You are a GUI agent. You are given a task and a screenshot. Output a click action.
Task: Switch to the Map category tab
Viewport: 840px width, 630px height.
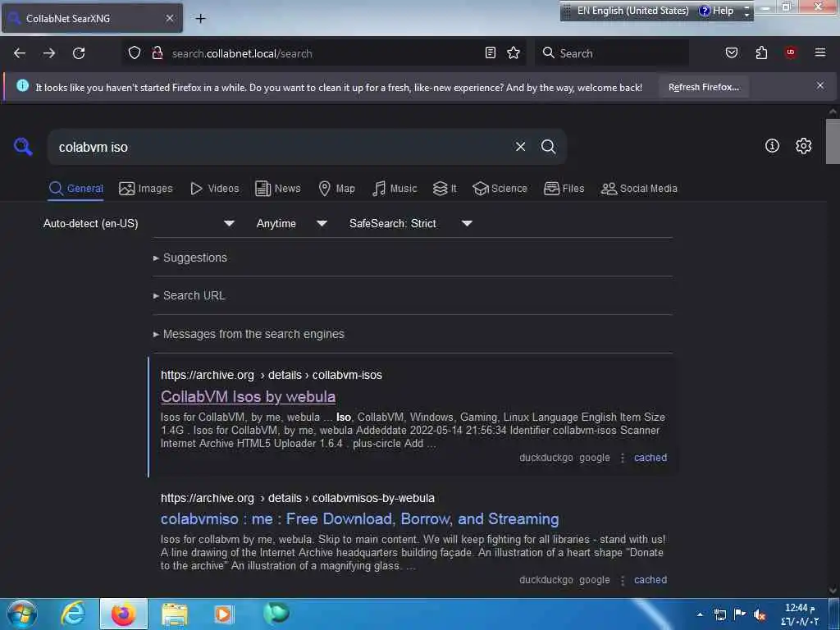[x=336, y=189]
